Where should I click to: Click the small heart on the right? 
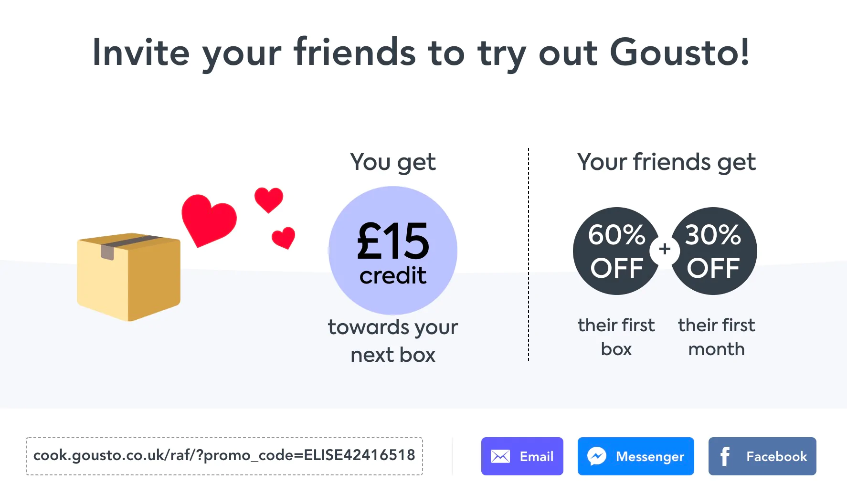(284, 237)
